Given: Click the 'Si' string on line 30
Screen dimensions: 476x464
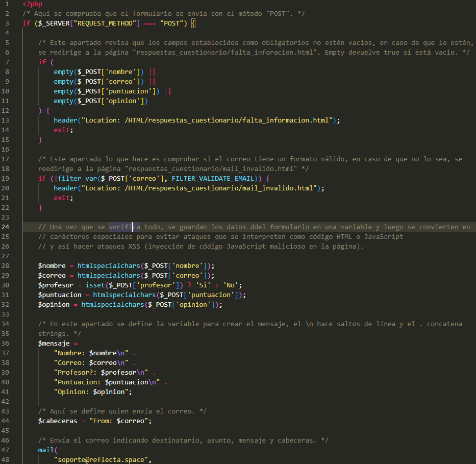Looking at the screenshot, I should pyautogui.click(x=203, y=285).
